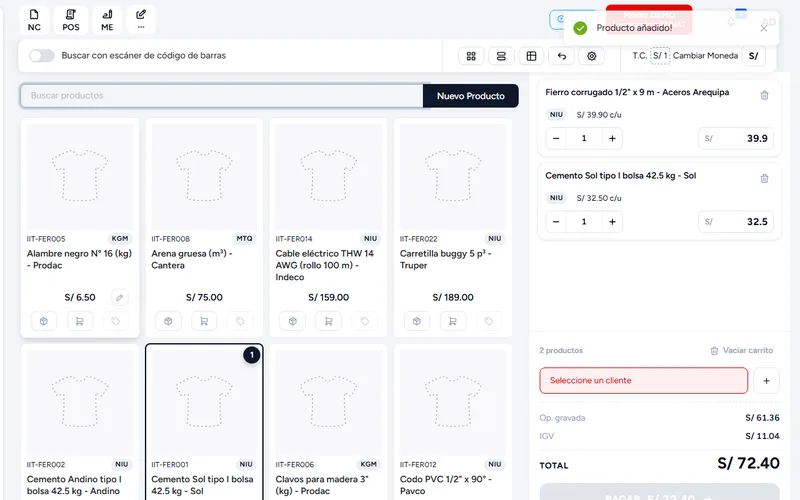
Task: Select Cemento Sol product card image
Action: pos(204,403)
